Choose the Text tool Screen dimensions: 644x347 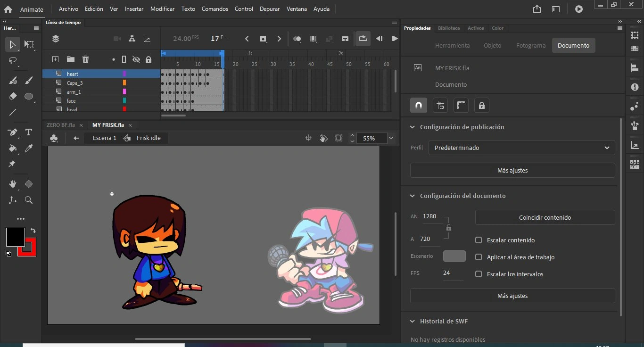click(x=29, y=132)
